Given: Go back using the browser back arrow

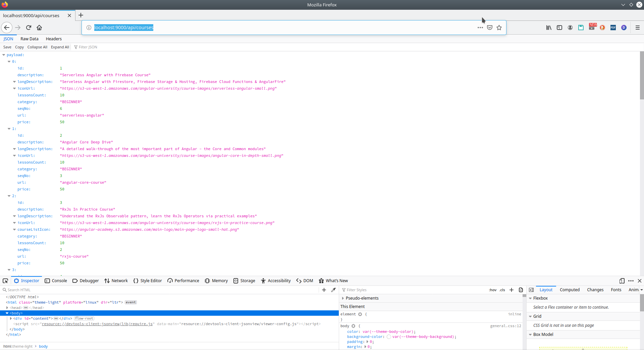Looking at the screenshot, I should coord(7,28).
